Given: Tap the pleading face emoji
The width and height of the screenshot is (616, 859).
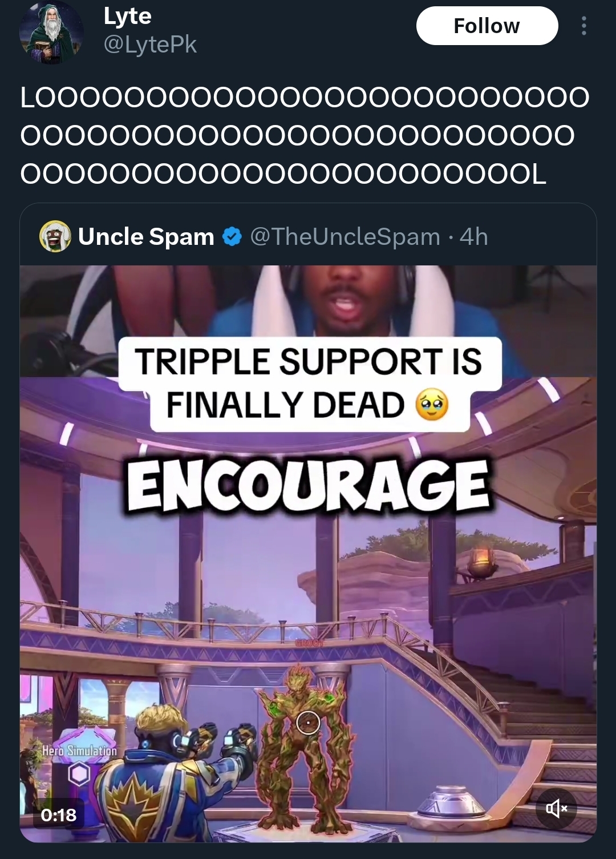Looking at the screenshot, I should 432,405.
